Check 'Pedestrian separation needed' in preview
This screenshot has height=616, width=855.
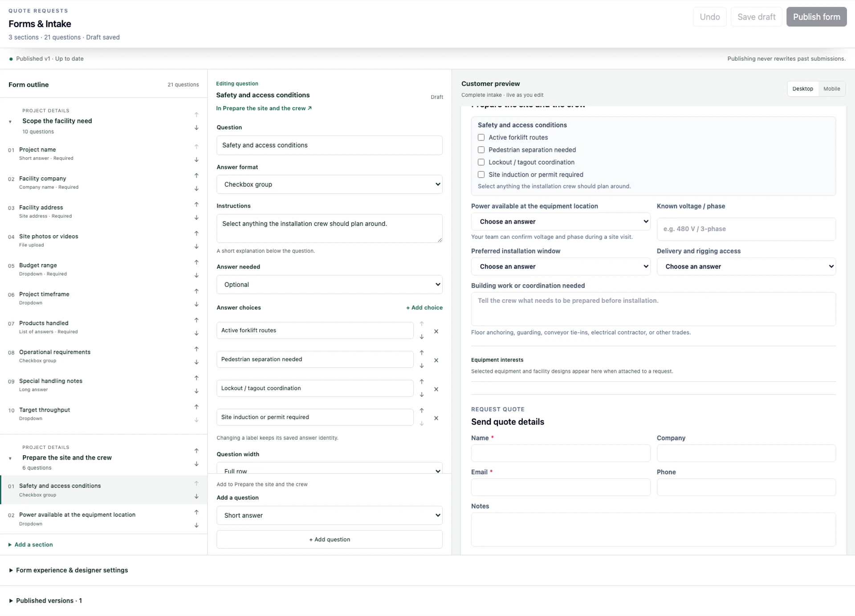pos(481,150)
